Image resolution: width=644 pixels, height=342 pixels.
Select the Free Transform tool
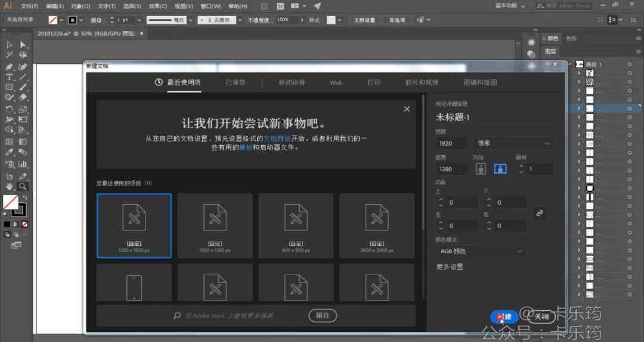(x=23, y=119)
